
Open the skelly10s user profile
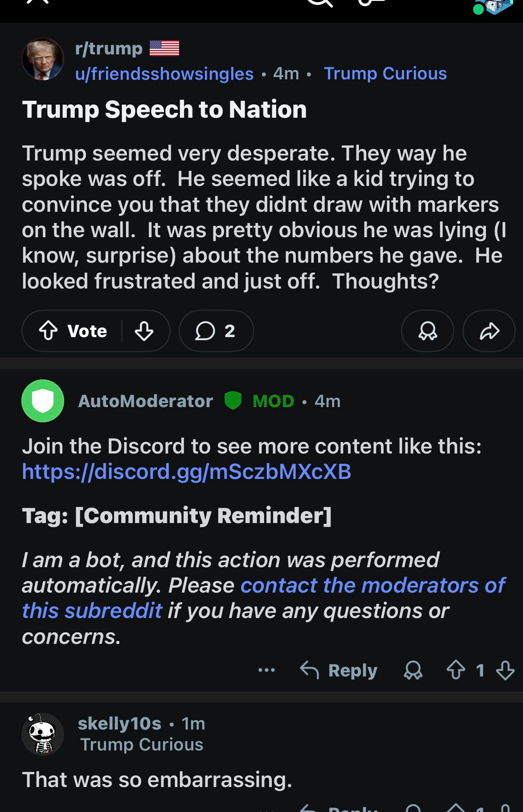[x=119, y=723]
